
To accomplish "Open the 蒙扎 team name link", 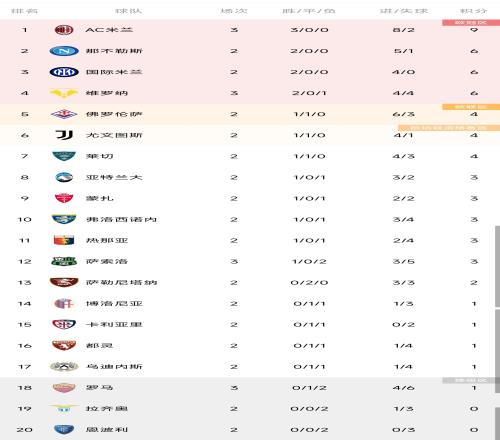I will [100, 198].
